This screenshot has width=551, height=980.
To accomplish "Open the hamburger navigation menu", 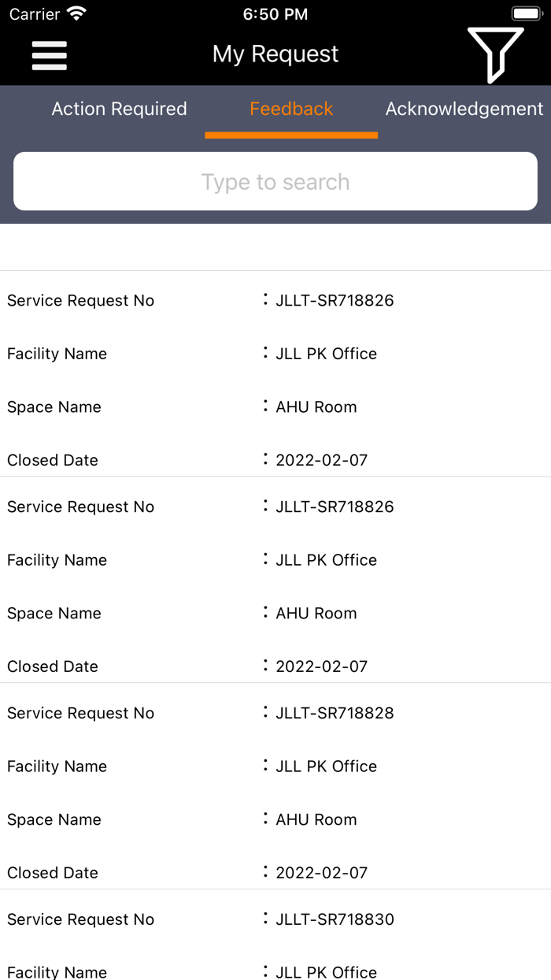I will 49,55.
